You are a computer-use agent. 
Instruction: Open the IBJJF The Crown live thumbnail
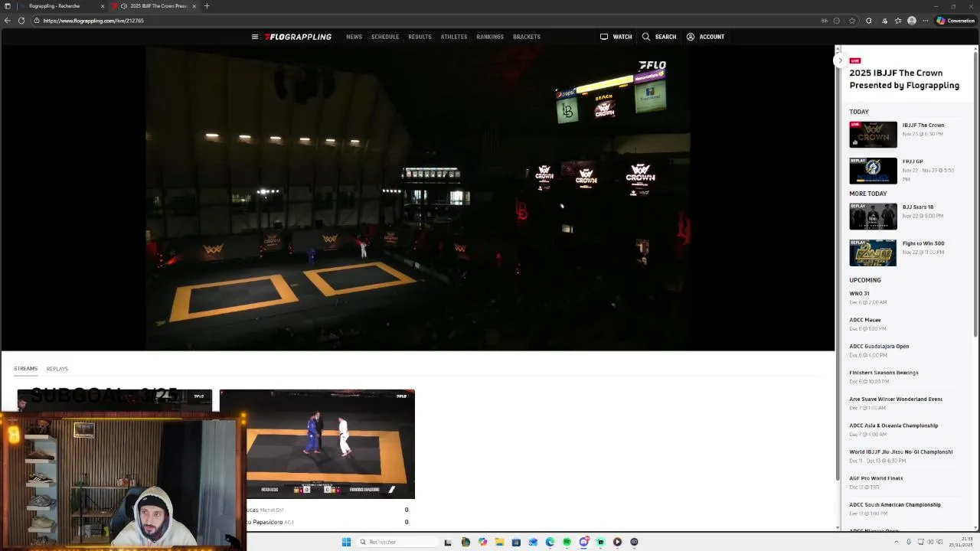(873, 135)
